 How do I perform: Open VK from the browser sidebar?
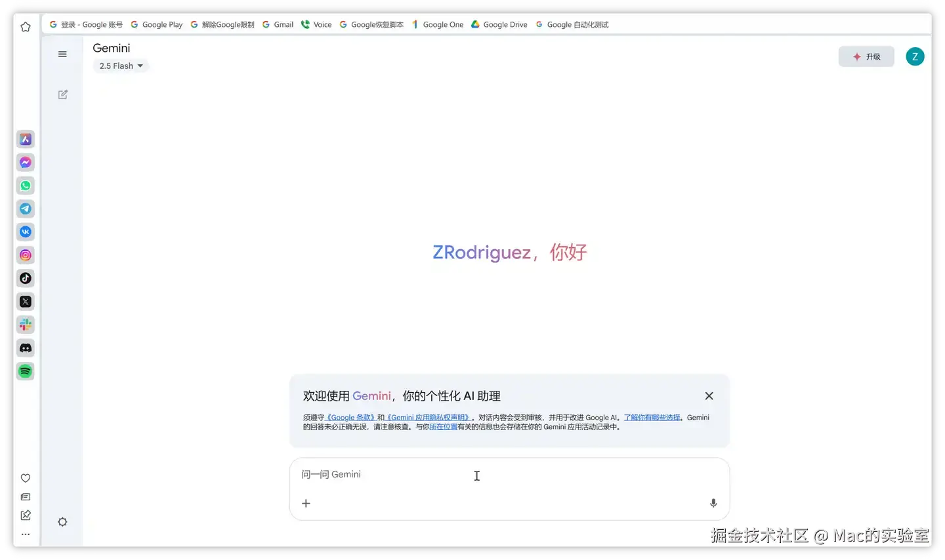pos(26,232)
